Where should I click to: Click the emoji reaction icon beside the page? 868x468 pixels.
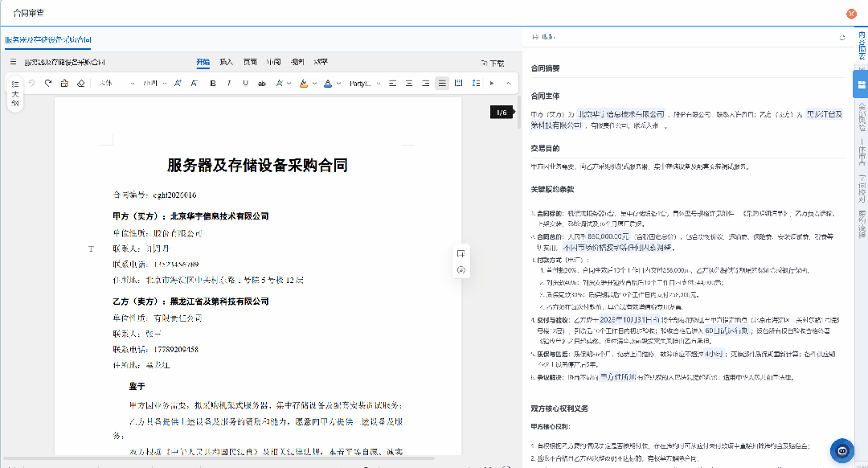point(461,270)
